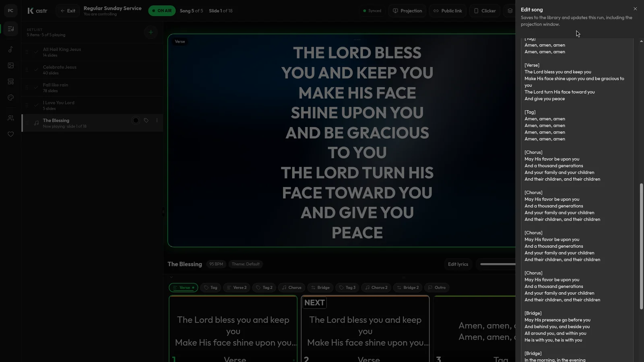
Task: Select slide 2 Verse thumbnail marked NEXT
Action: 365,329
